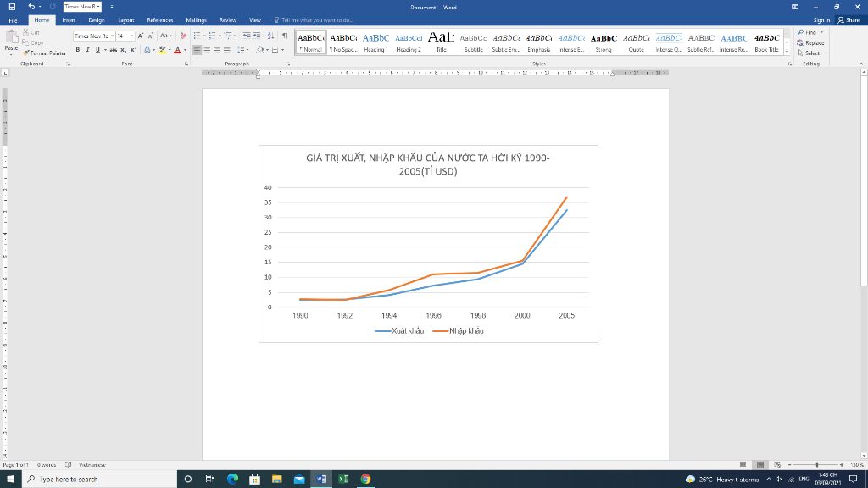
Task: Click the Replace button
Action: point(811,42)
